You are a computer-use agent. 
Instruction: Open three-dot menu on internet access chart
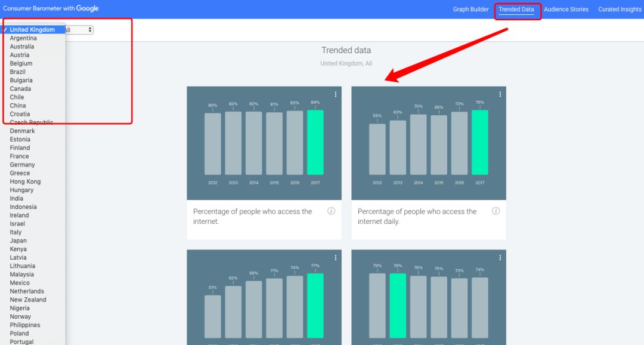pyautogui.click(x=336, y=94)
